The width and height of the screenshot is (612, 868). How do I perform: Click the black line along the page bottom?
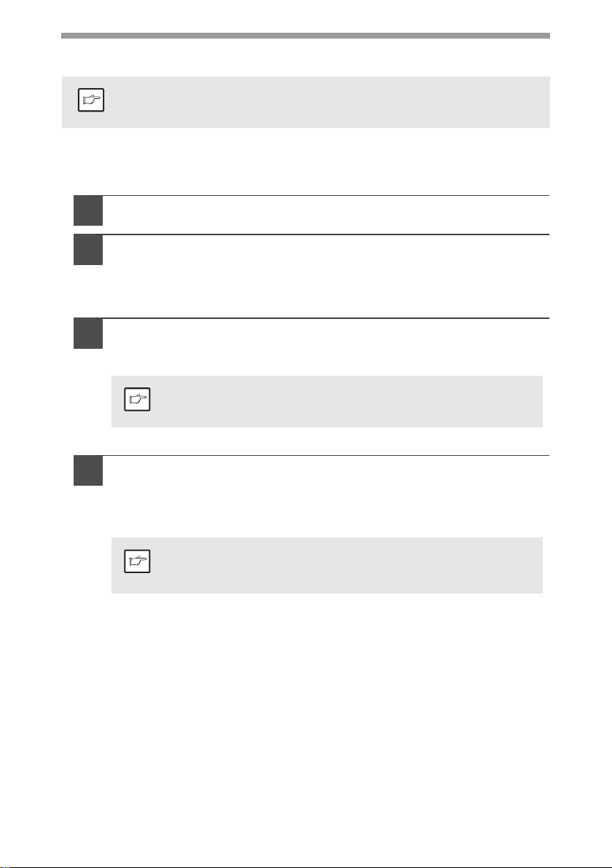[306, 867]
